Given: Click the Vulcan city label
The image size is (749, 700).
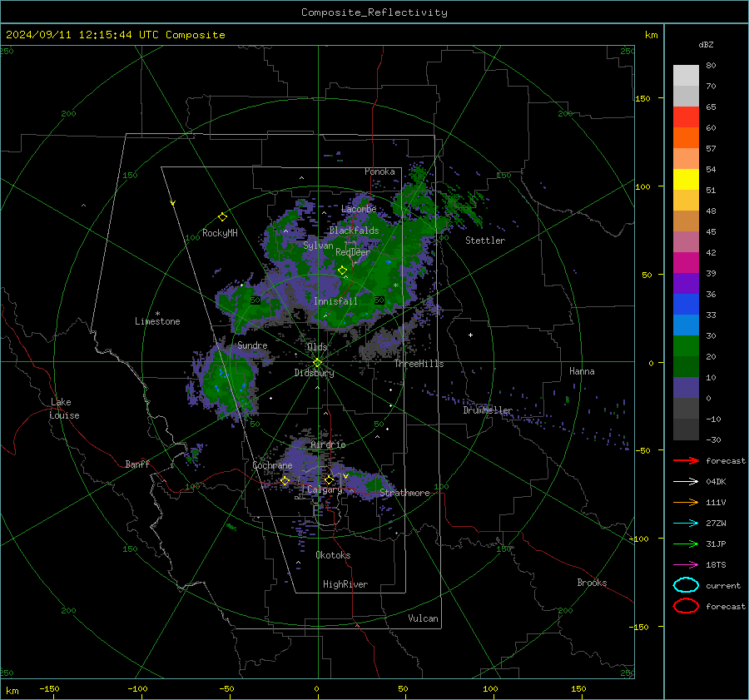Looking at the screenshot, I should [x=424, y=618].
